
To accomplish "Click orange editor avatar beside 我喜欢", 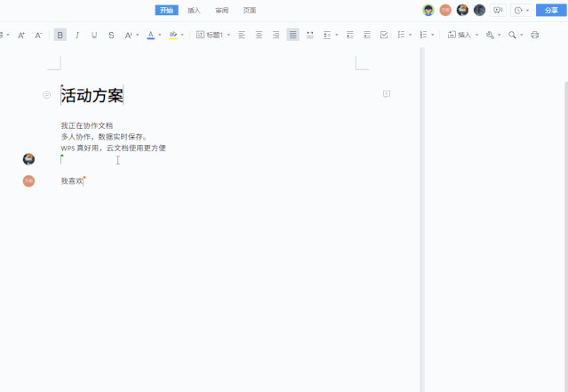I will [28, 181].
